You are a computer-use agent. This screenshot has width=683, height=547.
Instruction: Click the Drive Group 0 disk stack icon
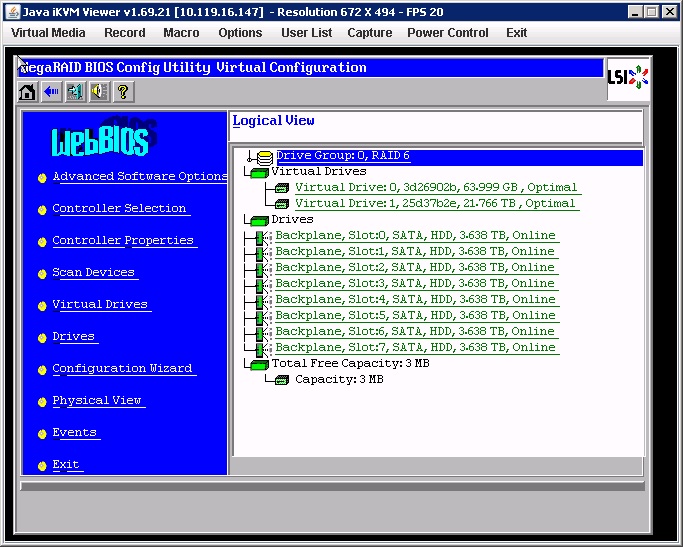[264, 157]
